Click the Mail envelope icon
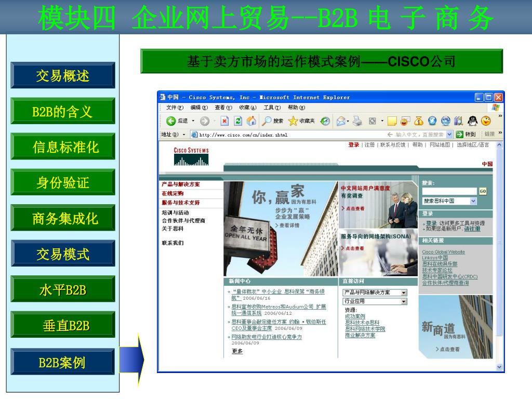The image size is (532, 399). (x=341, y=121)
